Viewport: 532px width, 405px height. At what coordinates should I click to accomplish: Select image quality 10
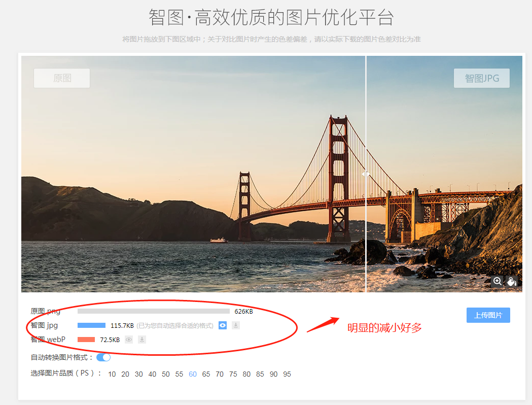coord(112,374)
